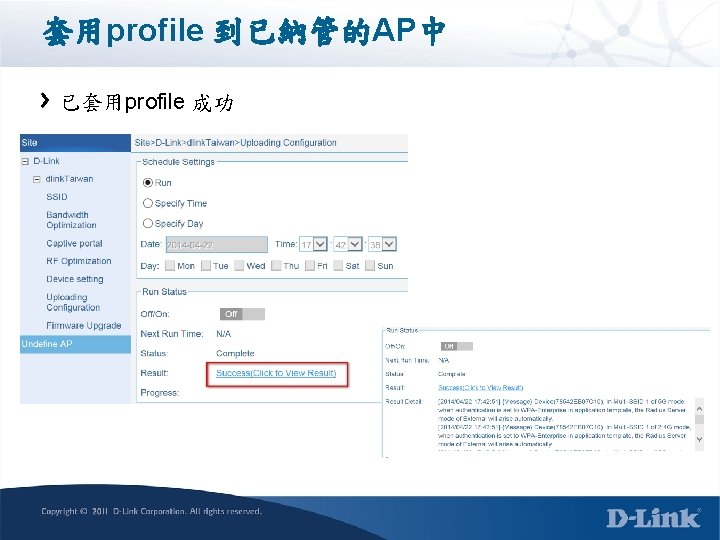
Task: Check the Thu day checkbox
Action: click(276, 265)
